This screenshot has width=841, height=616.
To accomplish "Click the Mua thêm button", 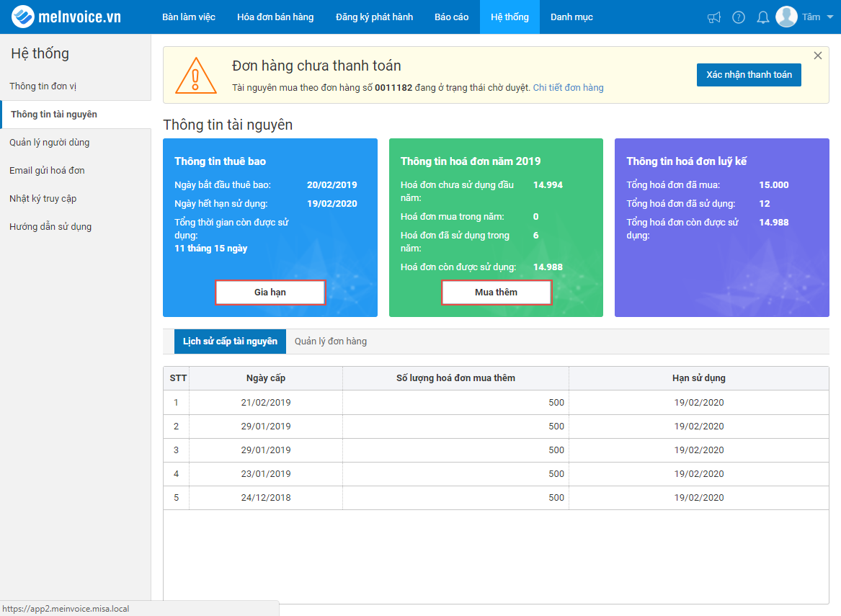I will (496, 293).
